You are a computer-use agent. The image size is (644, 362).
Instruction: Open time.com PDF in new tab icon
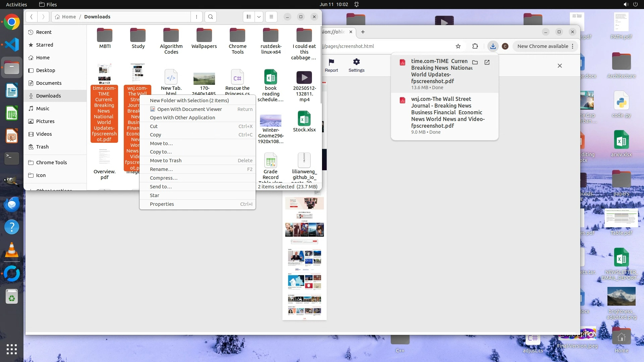point(487,62)
